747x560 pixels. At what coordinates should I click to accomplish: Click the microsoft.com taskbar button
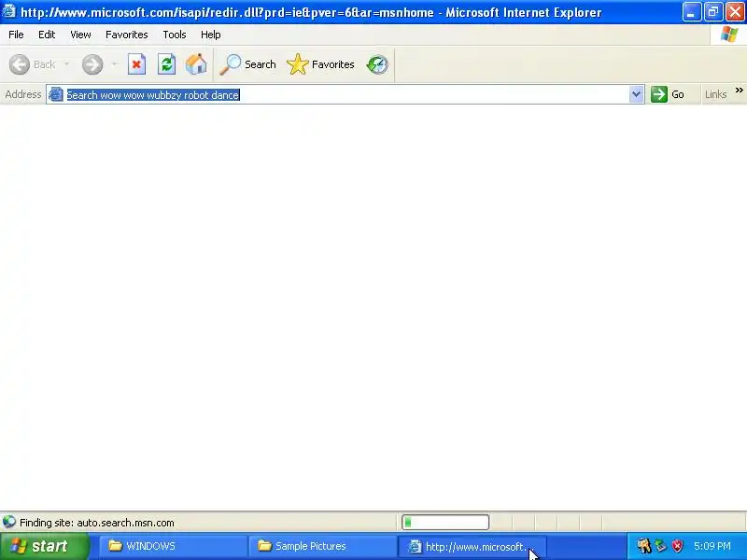pyautogui.click(x=472, y=546)
